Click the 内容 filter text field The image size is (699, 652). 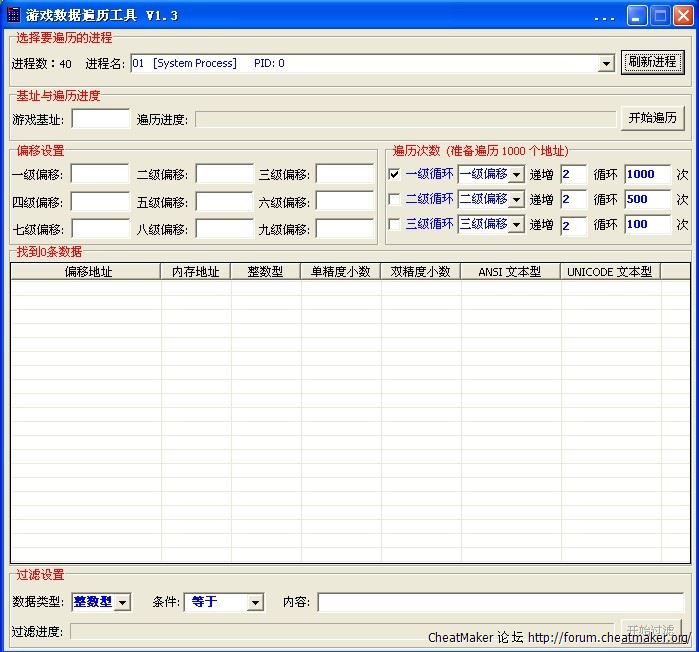(x=500, y=602)
